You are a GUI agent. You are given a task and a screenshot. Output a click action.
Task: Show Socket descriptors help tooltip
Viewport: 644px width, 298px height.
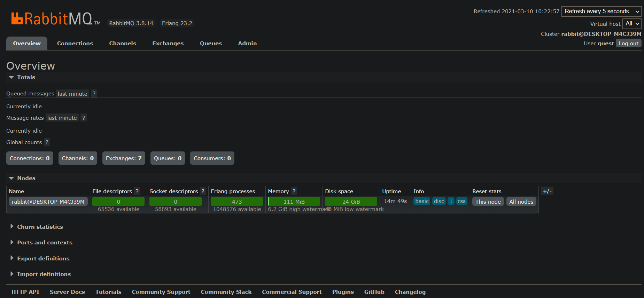pos(203,191)
